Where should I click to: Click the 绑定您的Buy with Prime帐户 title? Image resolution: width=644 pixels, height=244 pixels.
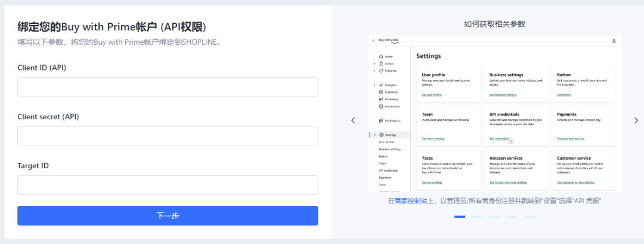[x=112, y=27]
